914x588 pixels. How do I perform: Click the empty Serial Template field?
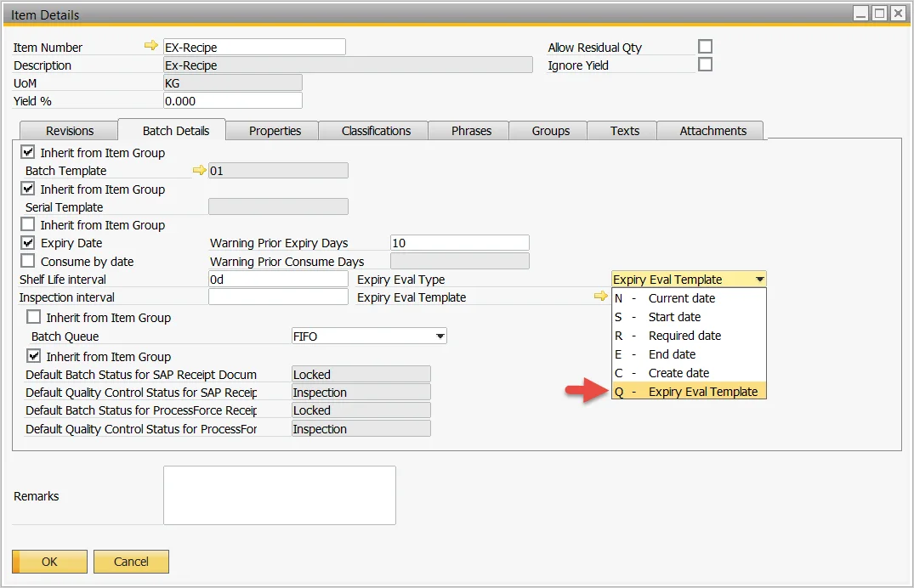(278, 206)
